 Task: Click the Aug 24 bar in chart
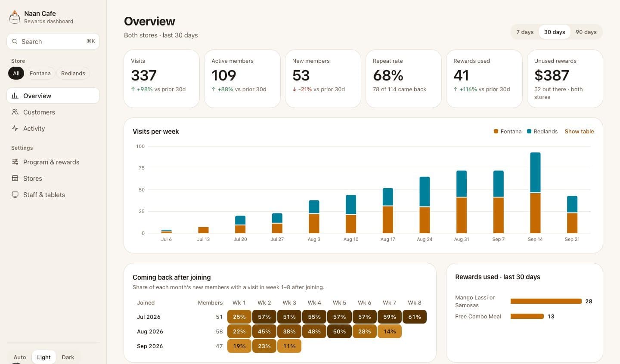tap(425, 205)
